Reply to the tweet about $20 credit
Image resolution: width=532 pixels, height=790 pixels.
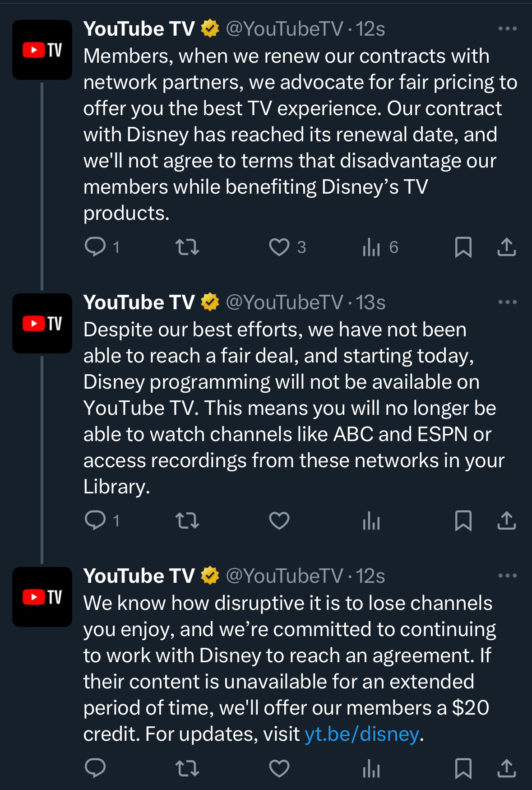pos(95,768)
